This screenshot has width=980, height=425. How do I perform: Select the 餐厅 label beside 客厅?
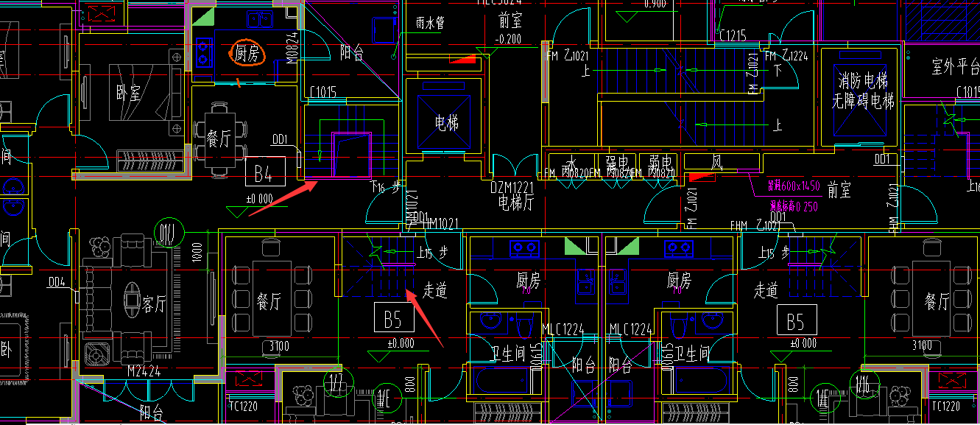[x=269, y=301]
